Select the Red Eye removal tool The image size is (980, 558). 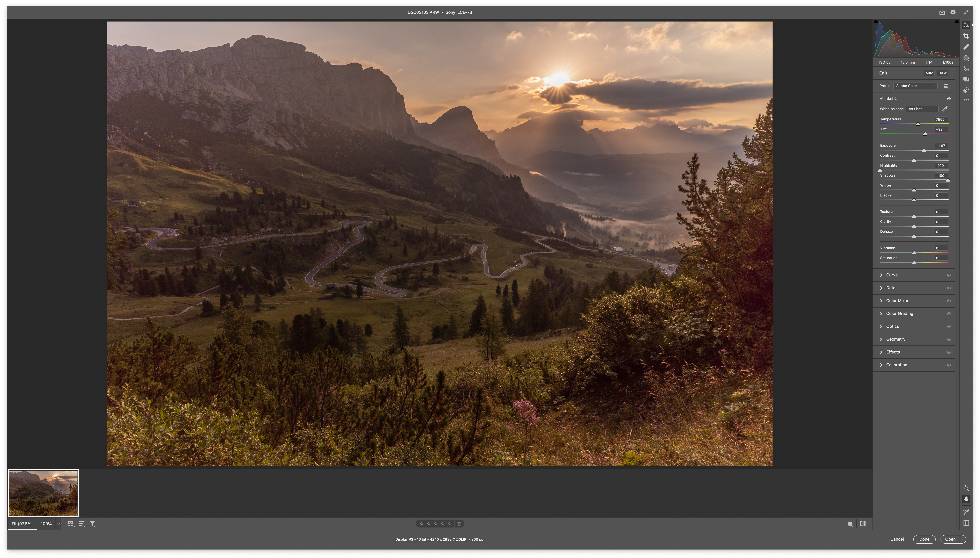[x=966, y=69]
